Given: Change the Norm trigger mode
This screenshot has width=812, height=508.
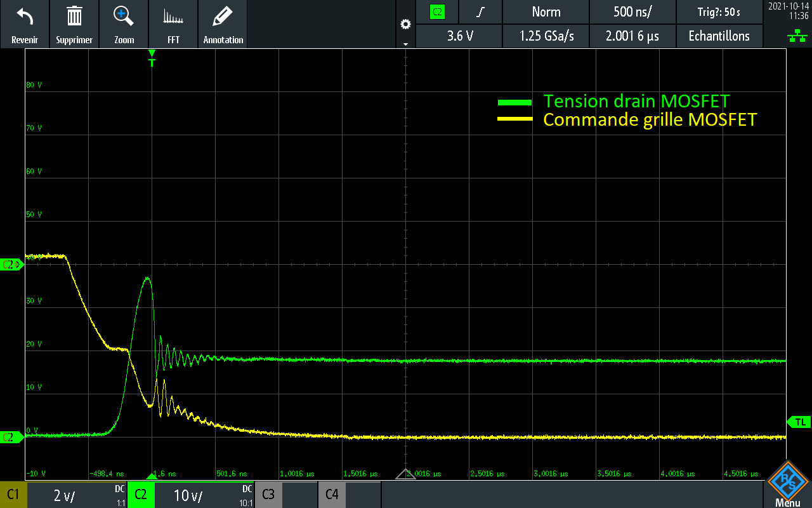Looking at the screenshot, I should (546, 11).
